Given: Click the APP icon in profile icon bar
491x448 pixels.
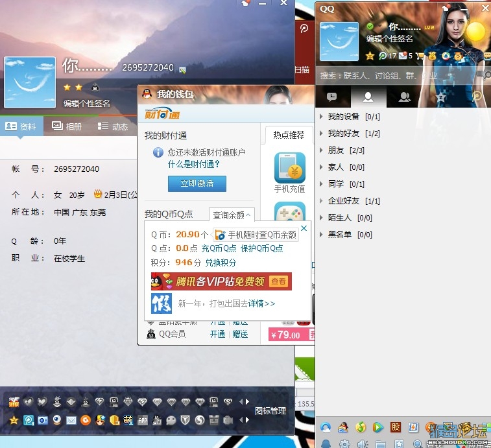Looking at the screenshot, I should pos(143,421).
